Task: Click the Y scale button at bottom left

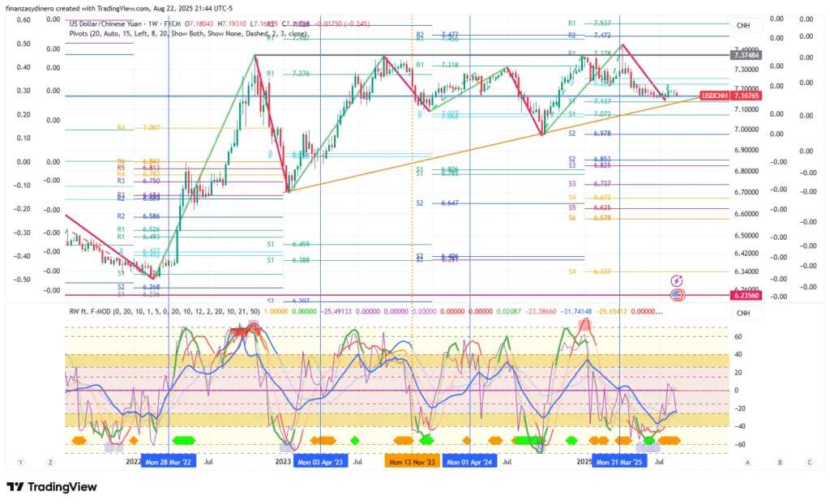Action: 20,462
